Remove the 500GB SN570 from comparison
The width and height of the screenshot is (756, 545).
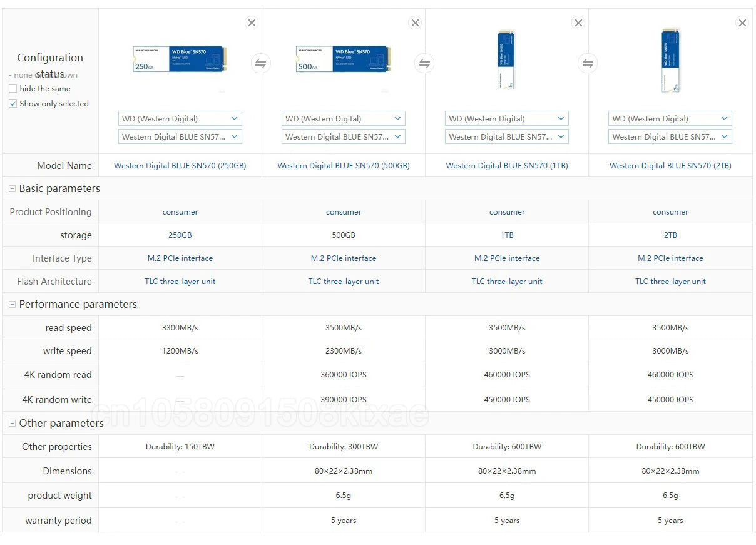(x=415, y=23)
